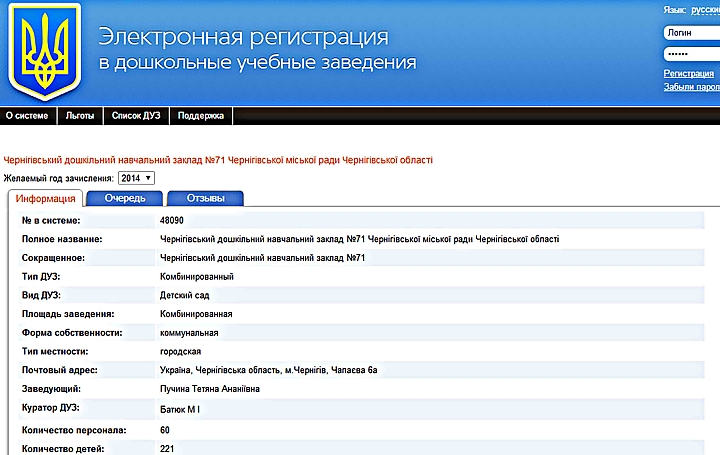Screen dimensions: 720x455
Task: Click curator name 'Батюк М І'
Action: coord(180,409)
